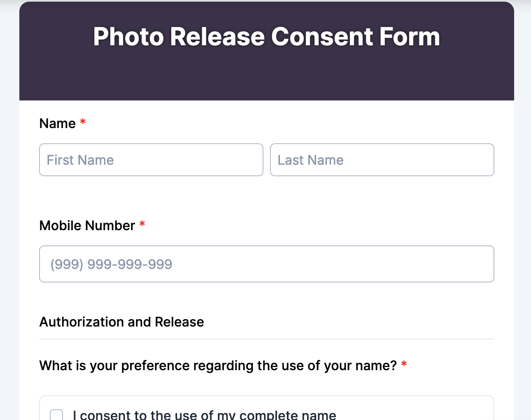Click the 'I consent to the use' label
Screen dimensions: 531x420
point(205,415)
